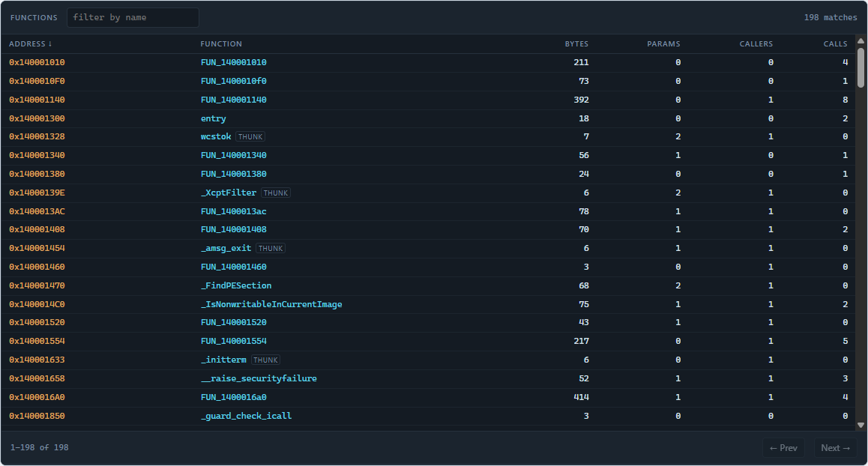868x466 pixels.
Task: Select address 0x140001340
Action: [37, 156]
